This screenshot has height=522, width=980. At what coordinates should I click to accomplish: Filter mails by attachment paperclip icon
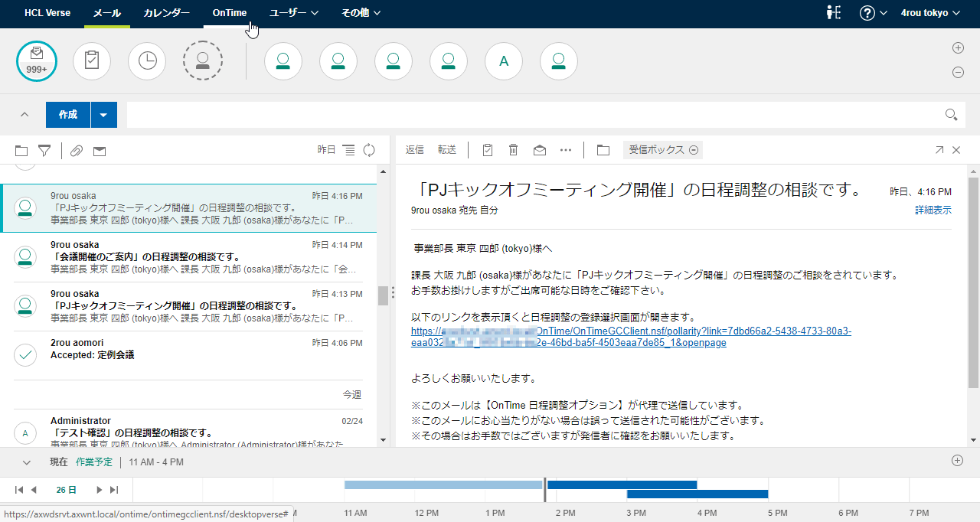coord(76,151)
